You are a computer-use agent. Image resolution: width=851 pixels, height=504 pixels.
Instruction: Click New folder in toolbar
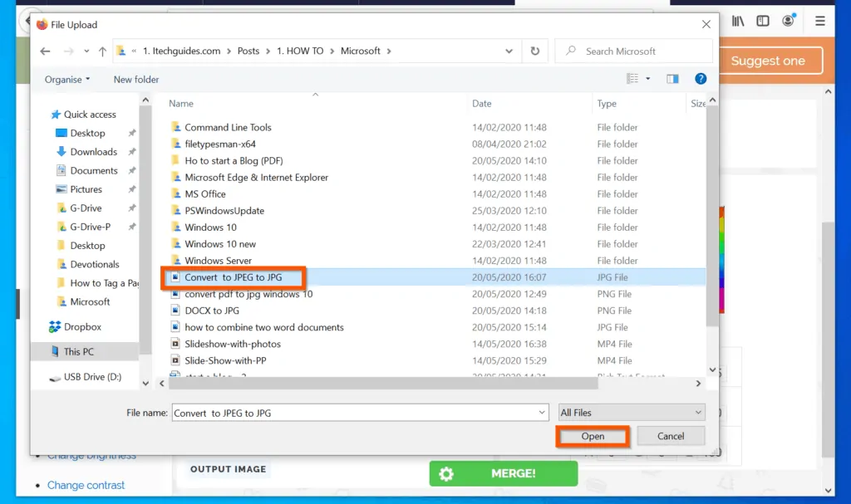pos(136,80)
